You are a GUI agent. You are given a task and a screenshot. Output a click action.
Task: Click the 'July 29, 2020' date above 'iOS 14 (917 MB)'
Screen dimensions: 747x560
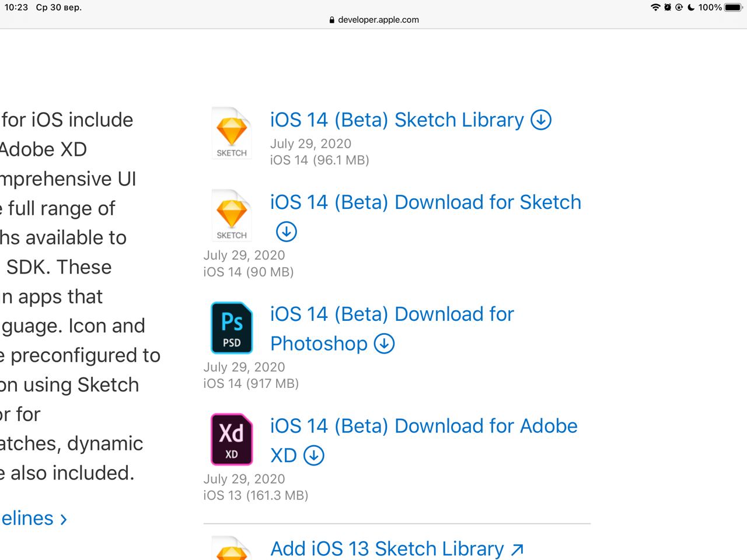(x=244, y=367)
